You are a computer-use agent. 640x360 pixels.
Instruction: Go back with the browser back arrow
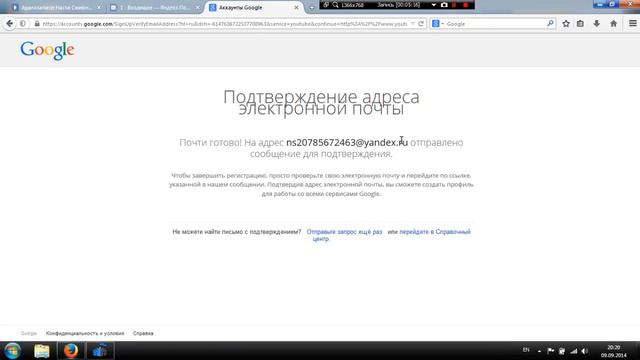pos(9,24)
